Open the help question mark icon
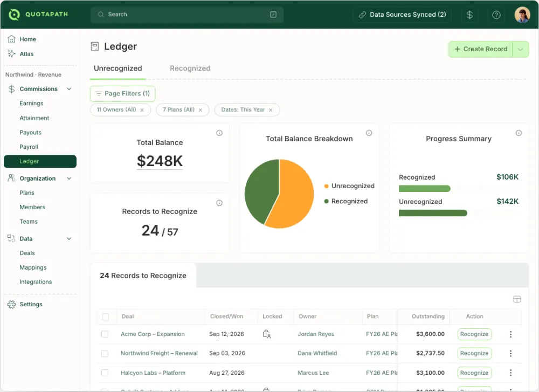Screen dimensions: 539x392 pos(496,15)
